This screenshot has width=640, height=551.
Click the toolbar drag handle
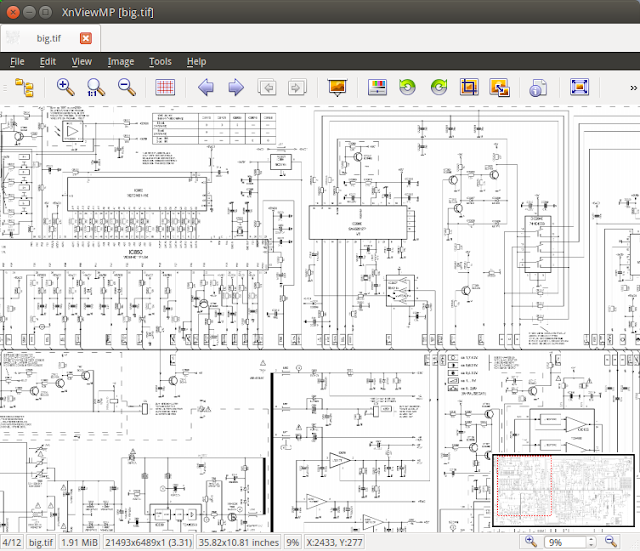[5, 87]
